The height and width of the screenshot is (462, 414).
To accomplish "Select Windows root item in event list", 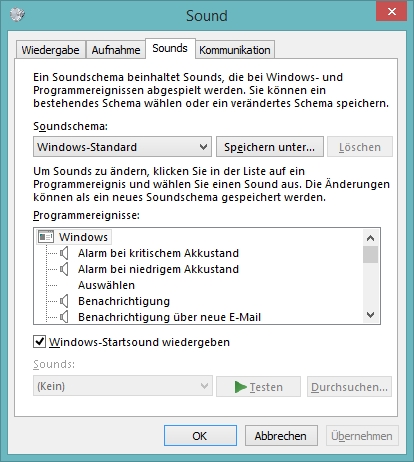I will 83,237.
